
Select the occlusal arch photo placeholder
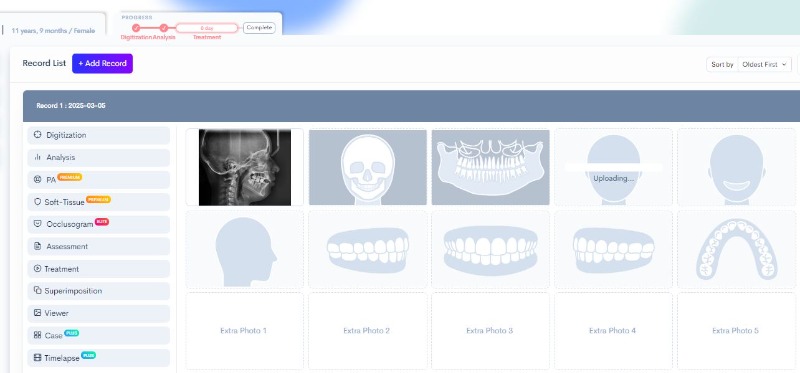[x=737, y=250]
